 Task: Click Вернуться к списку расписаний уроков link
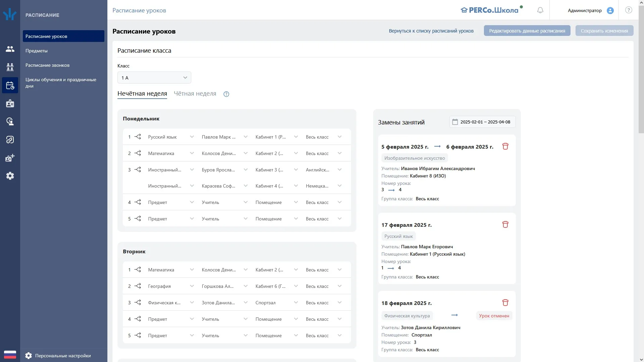pos(431,31)
